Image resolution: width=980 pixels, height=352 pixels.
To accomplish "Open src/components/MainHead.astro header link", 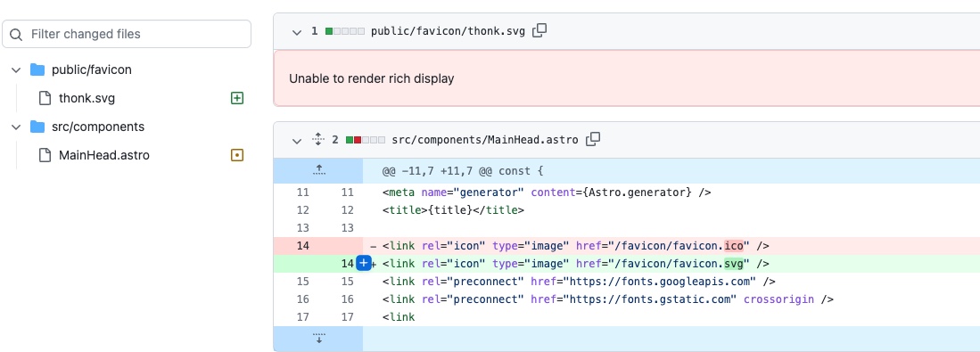I will (485, 140).
